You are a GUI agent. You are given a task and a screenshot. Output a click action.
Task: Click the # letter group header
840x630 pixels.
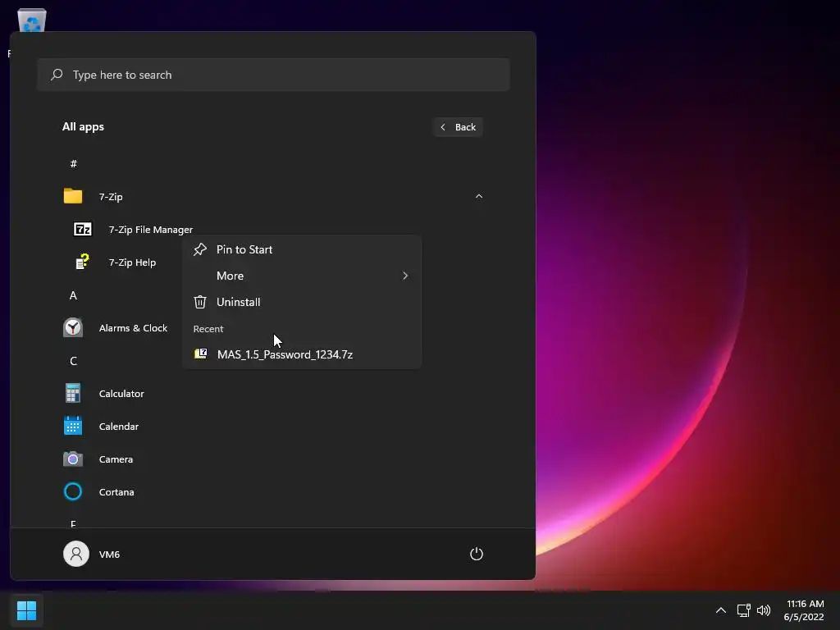pyautogui.click(x=73, y=163)
